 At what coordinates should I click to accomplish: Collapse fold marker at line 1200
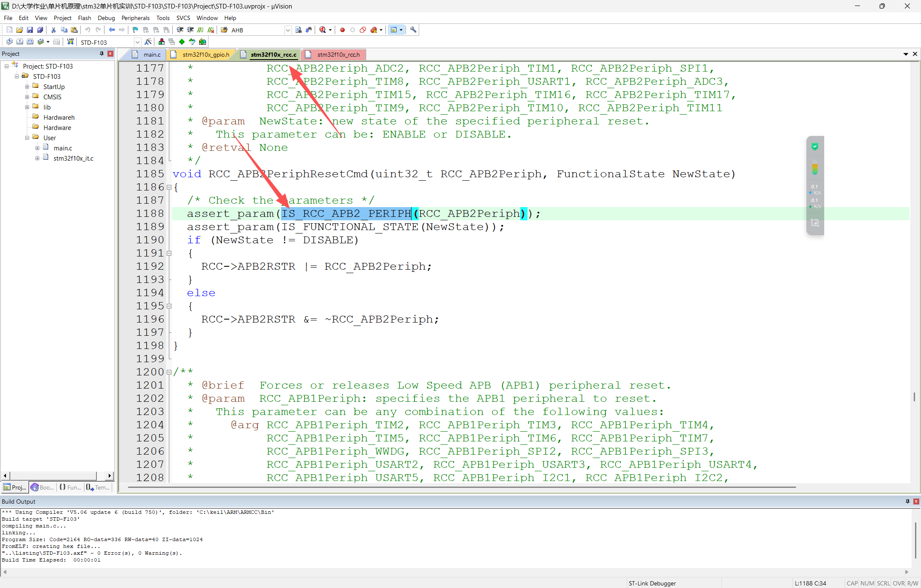[169, 372]
